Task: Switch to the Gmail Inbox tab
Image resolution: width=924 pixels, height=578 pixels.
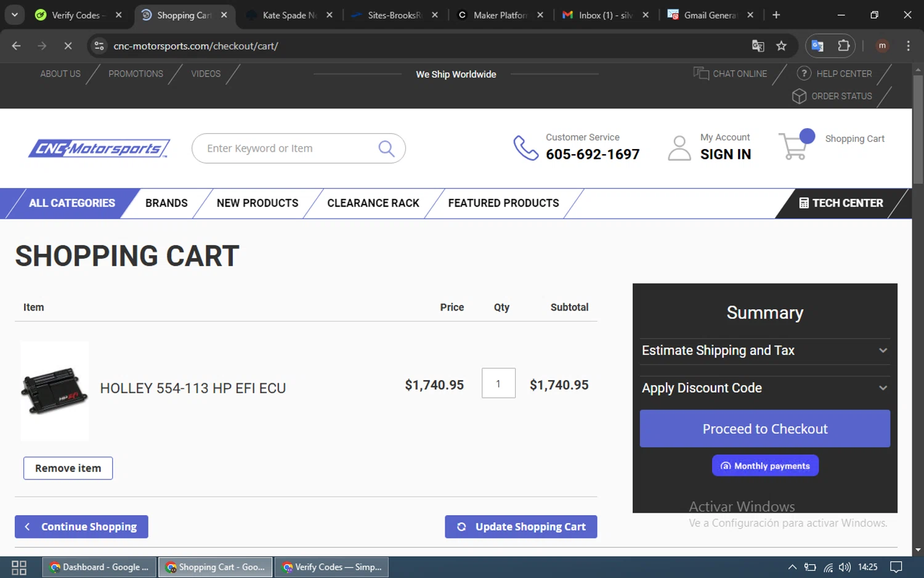Action: click(x=605, y=15)
